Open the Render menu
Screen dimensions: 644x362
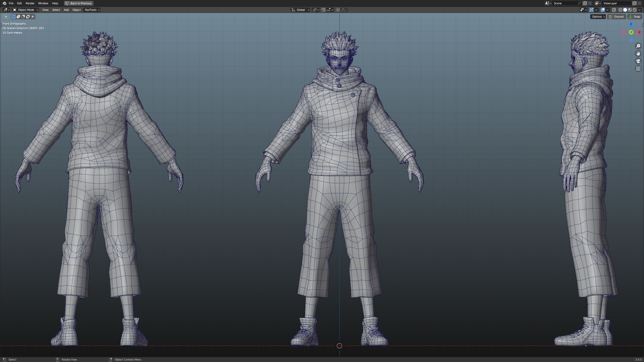click(x=30, y=3)
